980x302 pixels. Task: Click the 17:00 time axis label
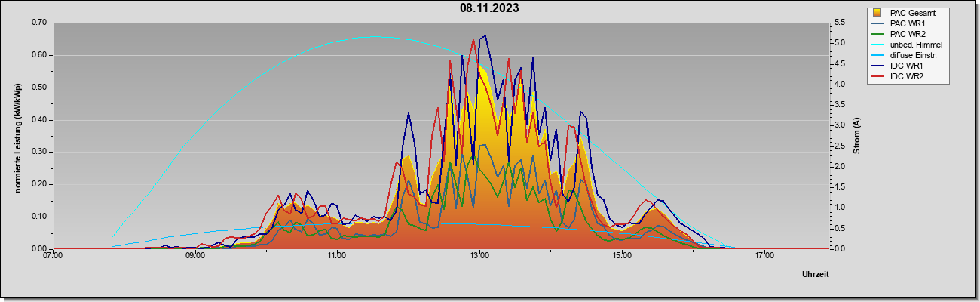(764, 256)
